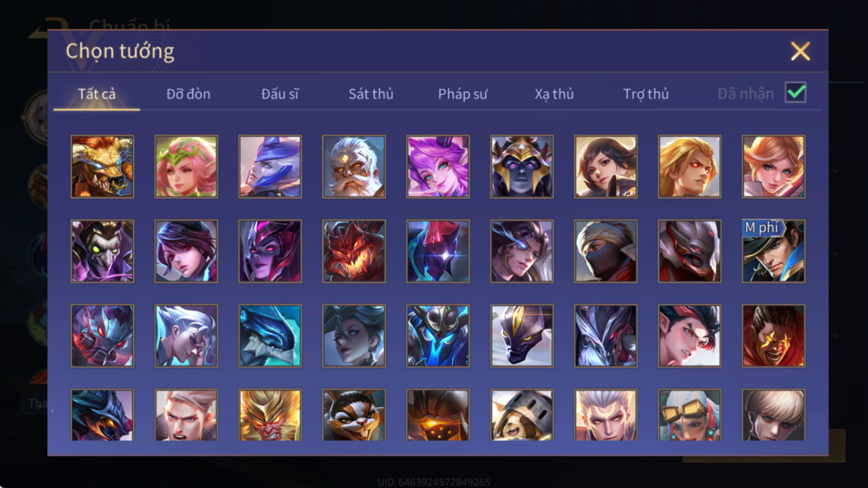The height and width of the screenshot is (488, 868).
Task: Select the purple-haired girl hero portrait
Action: pyautogui.click(x=438, y=167)
